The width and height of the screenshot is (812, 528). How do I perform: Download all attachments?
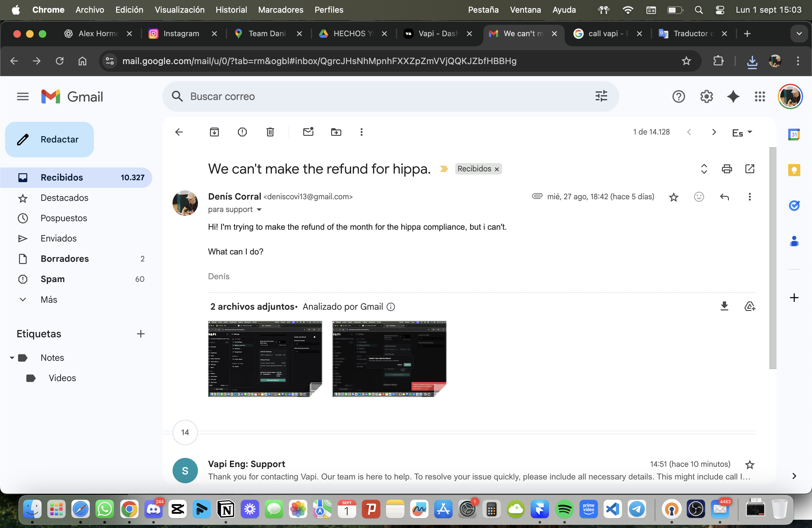pyautogui.click(x=724, y=307)
